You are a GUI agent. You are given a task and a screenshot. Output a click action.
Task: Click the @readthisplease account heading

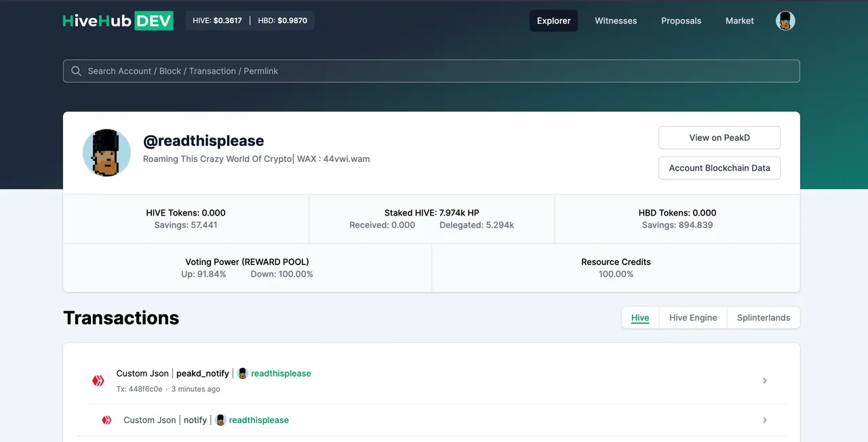click(203, 141)
